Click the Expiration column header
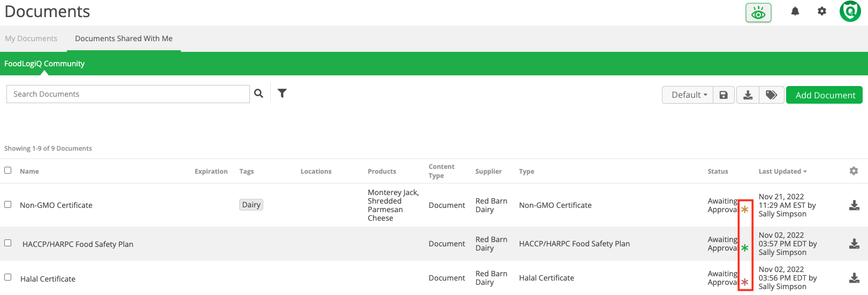The image size is (868, 295). (x=211, y=172)
